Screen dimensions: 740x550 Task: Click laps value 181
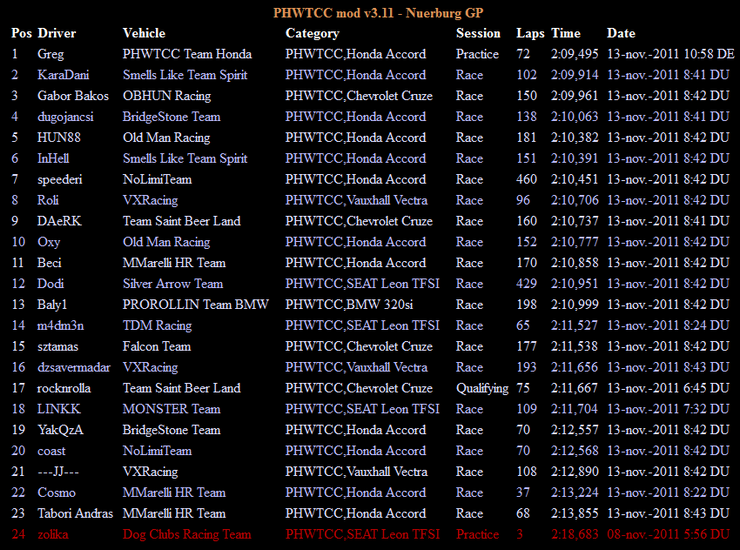click(527, 137)
